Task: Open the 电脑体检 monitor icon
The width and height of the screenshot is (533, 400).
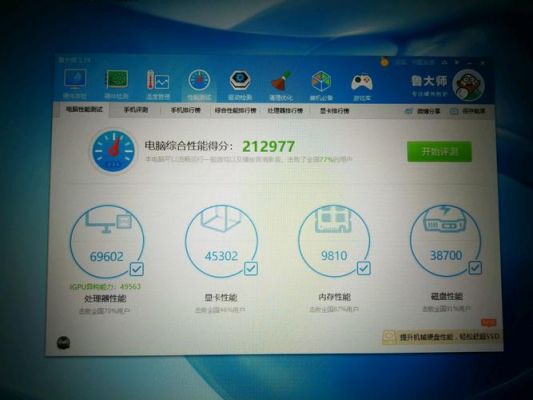Action: 75,80
